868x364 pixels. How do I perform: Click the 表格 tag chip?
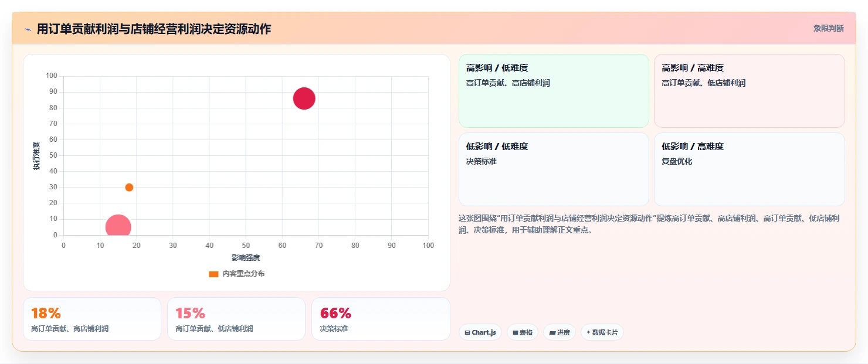coord(523,332)
